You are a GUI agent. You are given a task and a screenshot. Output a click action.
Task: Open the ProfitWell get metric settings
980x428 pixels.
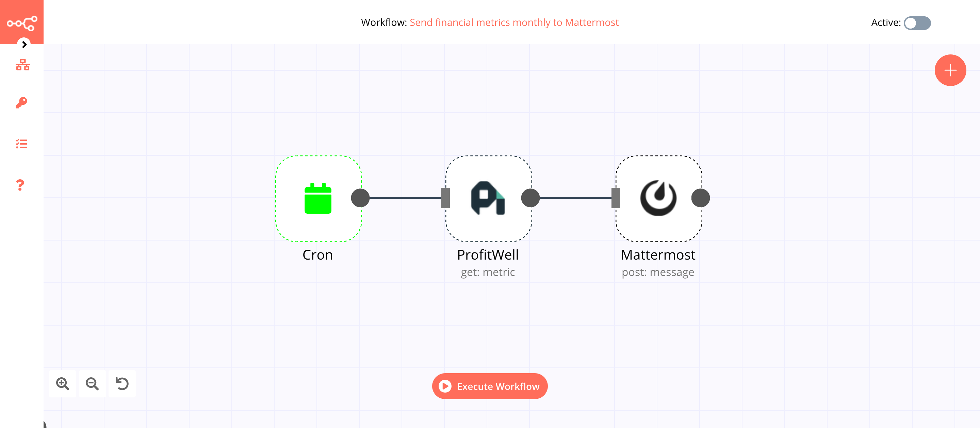(x=488, y=199)
